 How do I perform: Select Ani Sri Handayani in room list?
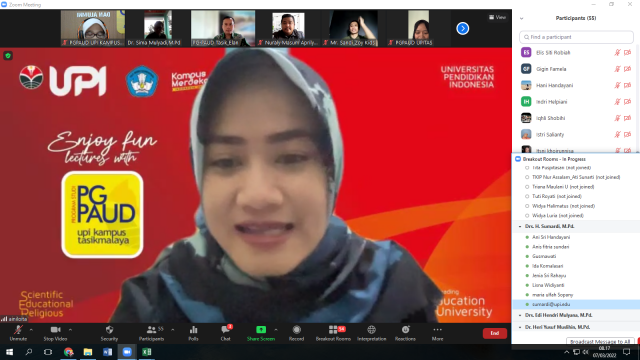551,237
